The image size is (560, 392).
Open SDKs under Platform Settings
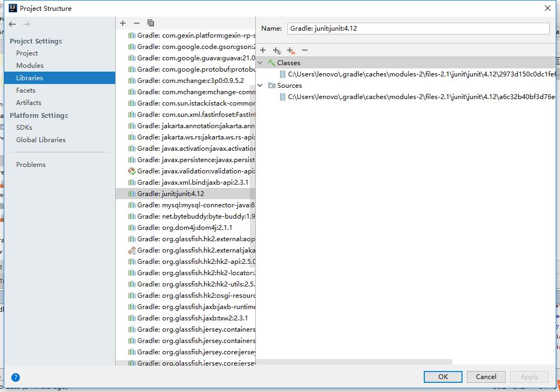click(24, 128)
